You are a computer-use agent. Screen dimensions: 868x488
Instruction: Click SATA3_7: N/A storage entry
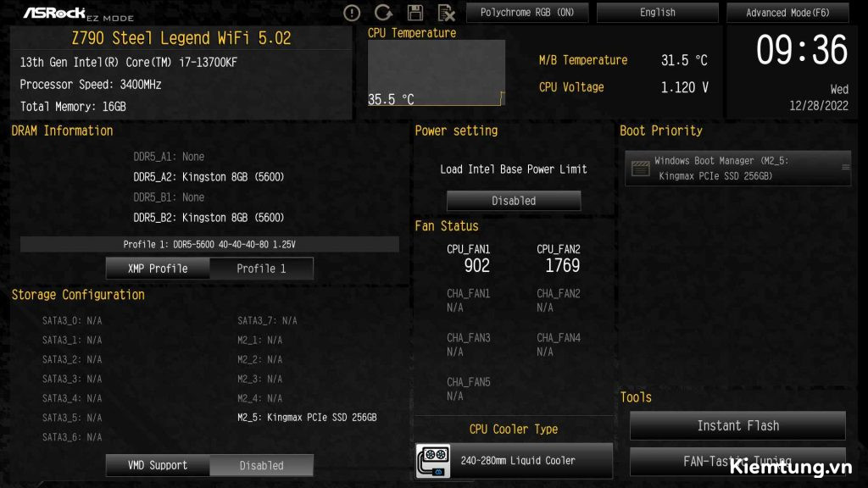(267, 320)
